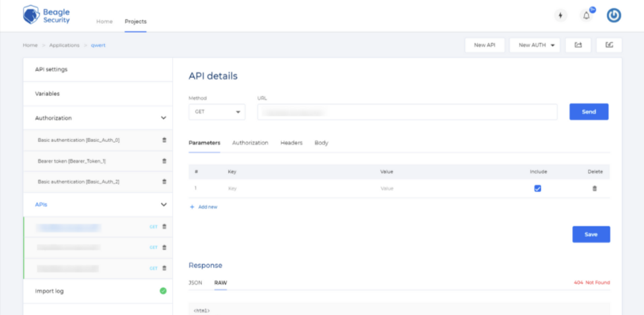Click the Save button
The height and width of the screenshot is (315, 644).
(x=591, y=234)
